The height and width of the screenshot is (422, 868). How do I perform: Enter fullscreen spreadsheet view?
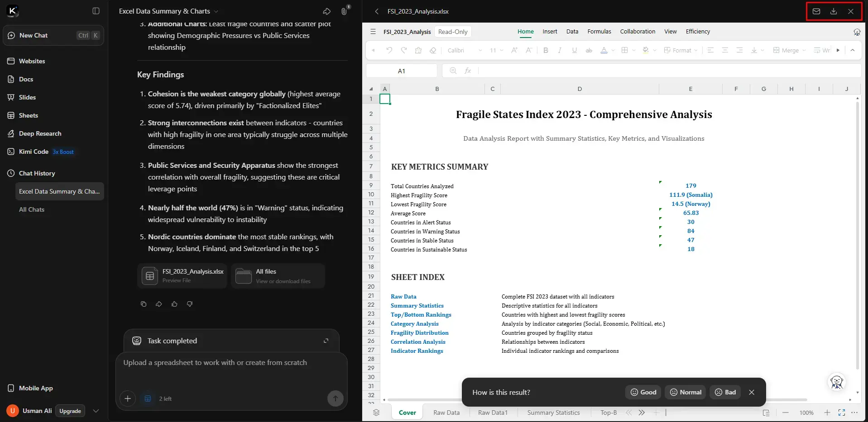point(841,413)
